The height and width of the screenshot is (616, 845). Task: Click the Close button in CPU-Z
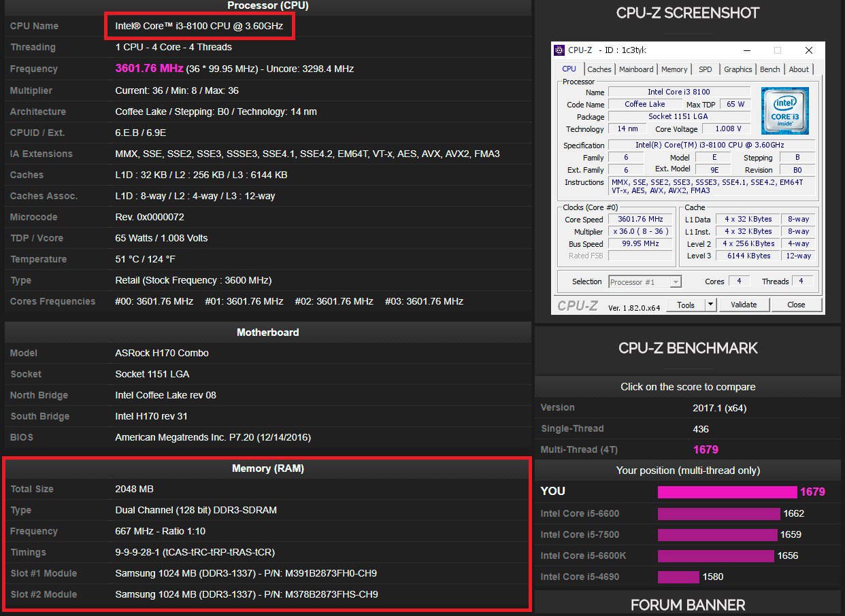point(796,305)
